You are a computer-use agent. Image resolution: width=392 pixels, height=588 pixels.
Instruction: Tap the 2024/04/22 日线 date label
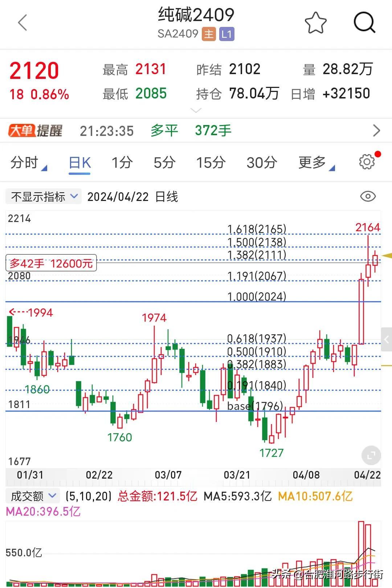point(132,197)
